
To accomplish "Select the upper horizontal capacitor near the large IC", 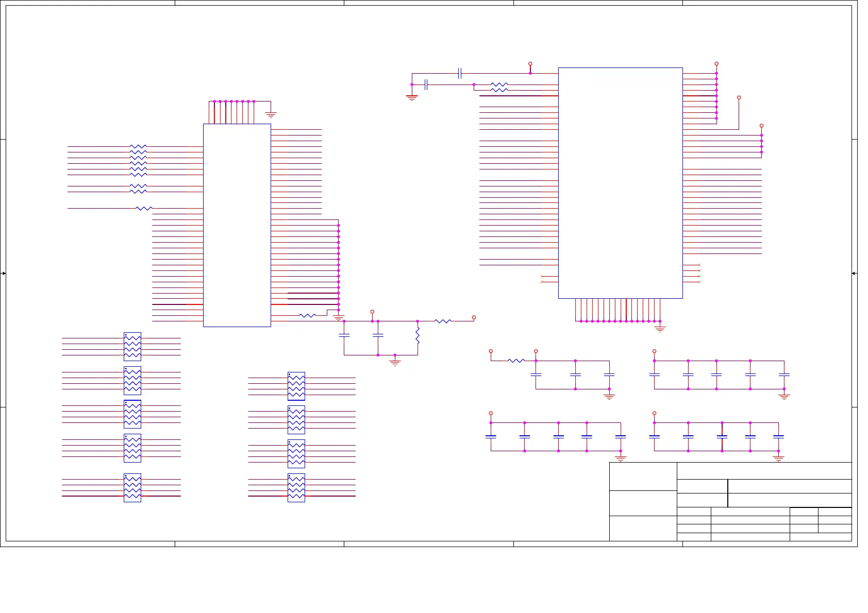I will point(459,73).
